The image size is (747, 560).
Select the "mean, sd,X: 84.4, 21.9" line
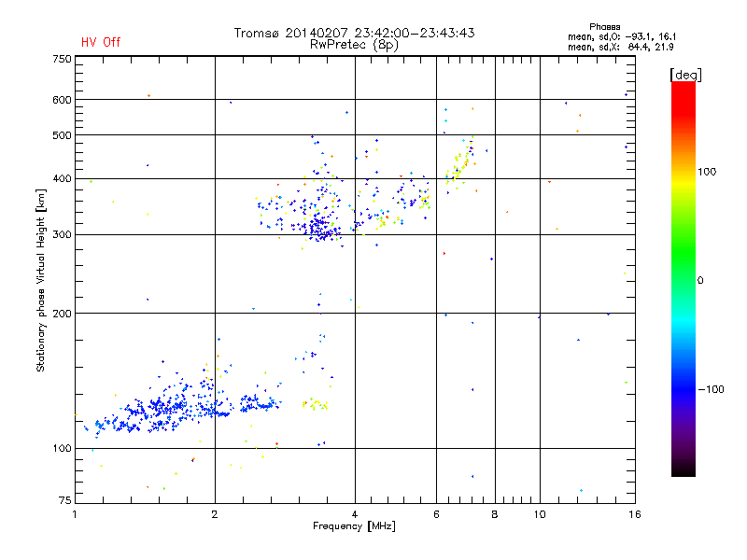click(620, 48)
